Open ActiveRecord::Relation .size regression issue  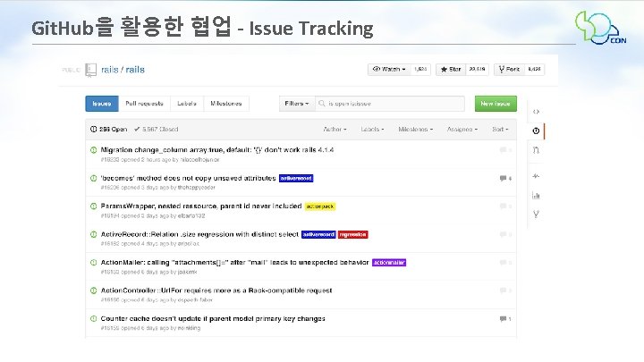pos(199,234)
